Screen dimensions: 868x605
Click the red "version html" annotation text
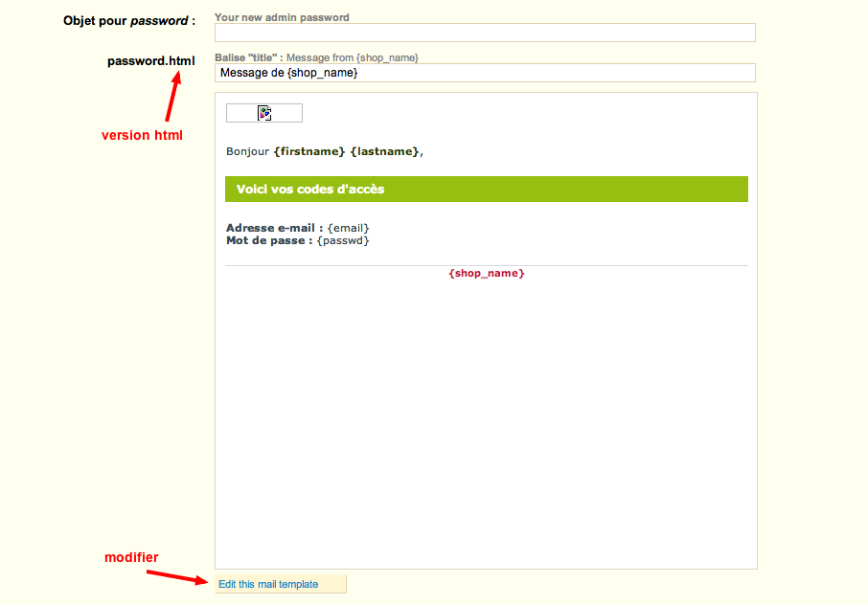(x=142, y=135)
